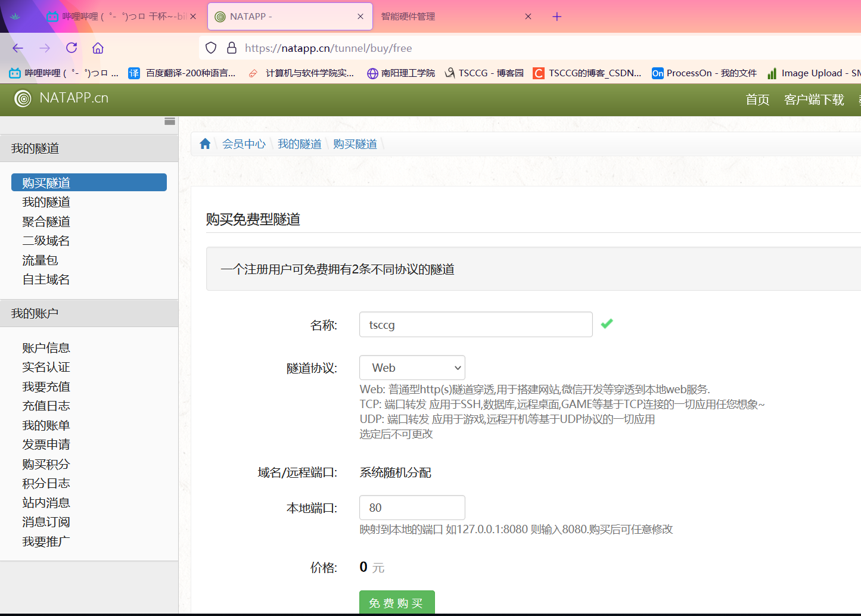The height and width of the screenshot is (616, 861).
Task: Click the home icon in breadcrumb
Action: (205, 144)
